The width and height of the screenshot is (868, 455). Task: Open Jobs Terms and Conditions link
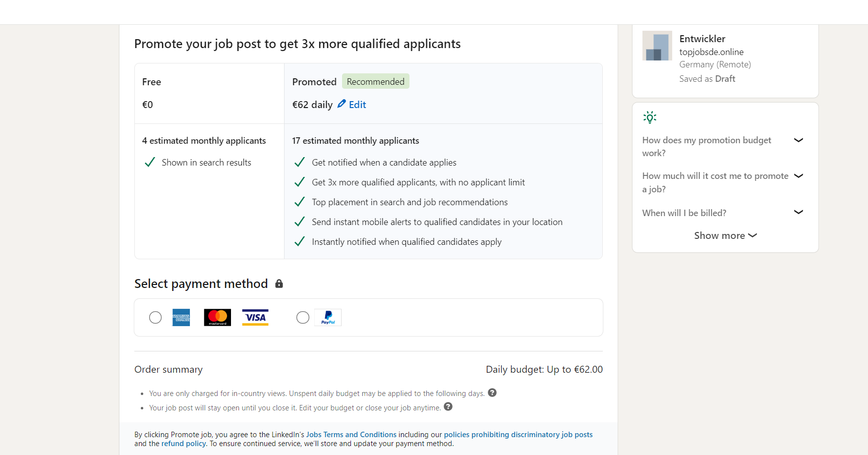(351, 435)
